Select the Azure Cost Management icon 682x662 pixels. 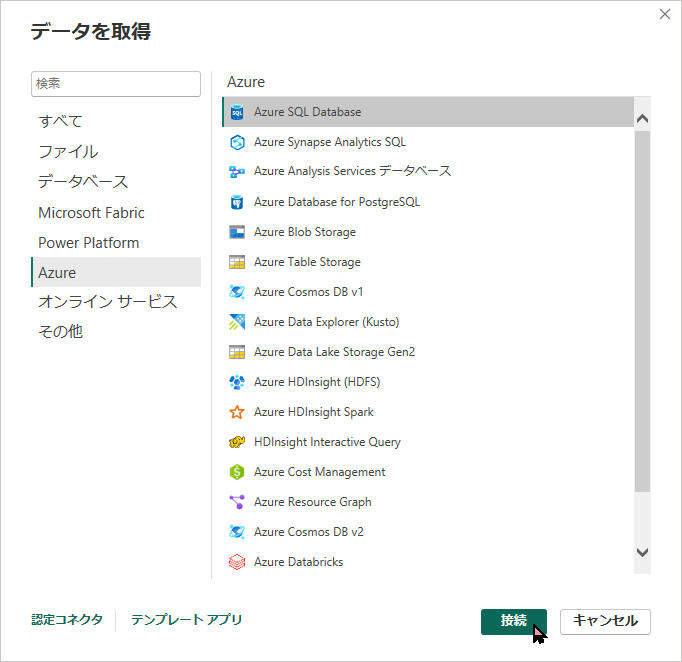237,472
